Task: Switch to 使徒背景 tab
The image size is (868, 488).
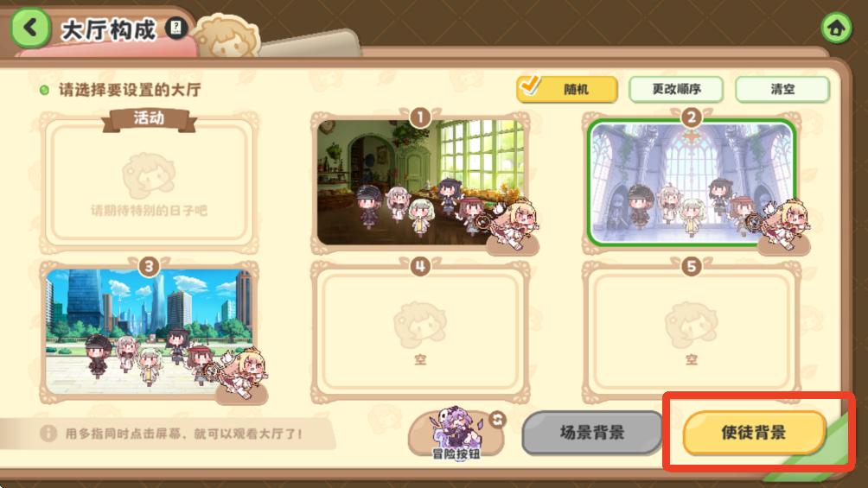Action: (754, 433)
